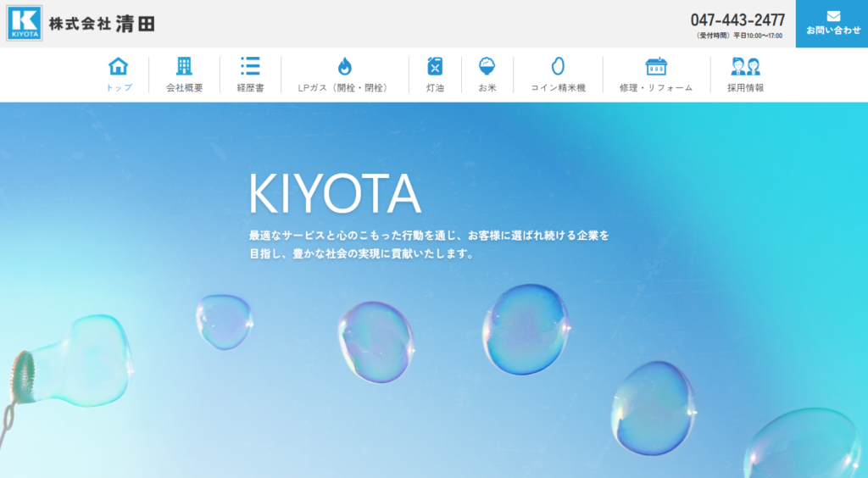This screenshot has width=868, height=478.
Task: Click the rice grain icon
Action: click(x=558, y=66)
